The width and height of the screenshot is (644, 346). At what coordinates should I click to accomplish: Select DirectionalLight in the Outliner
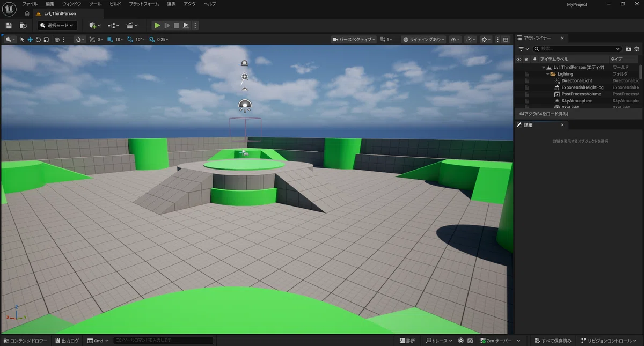pos(577,80)
